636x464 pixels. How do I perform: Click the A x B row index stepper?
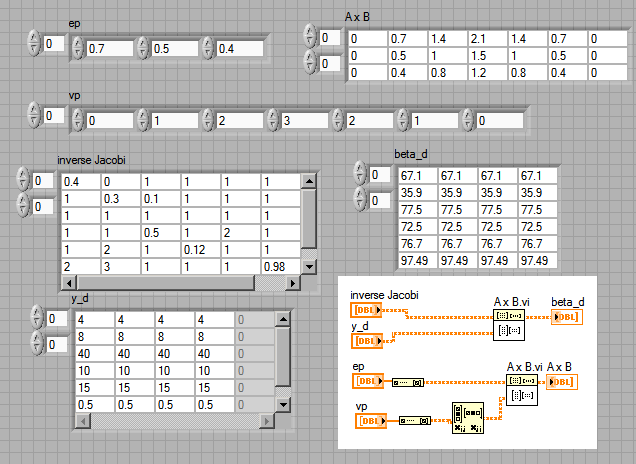point(310,36)
